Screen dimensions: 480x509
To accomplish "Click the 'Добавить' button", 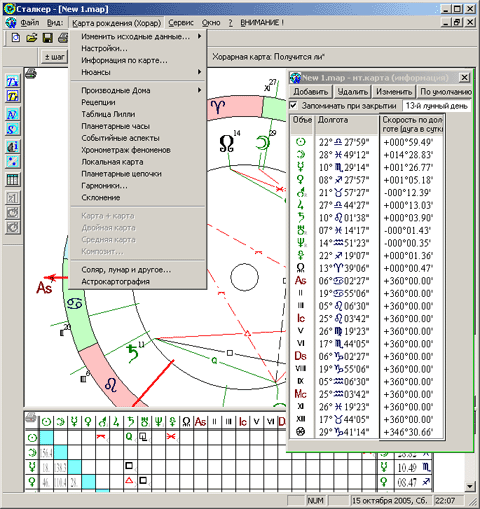I will click(311, 91).
